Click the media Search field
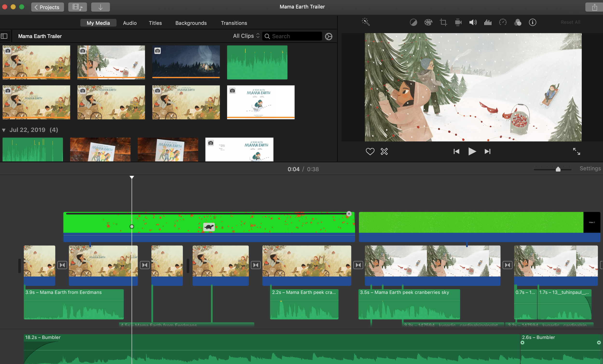Viewport: 603px width, 364px height. (x=292, y=36)
